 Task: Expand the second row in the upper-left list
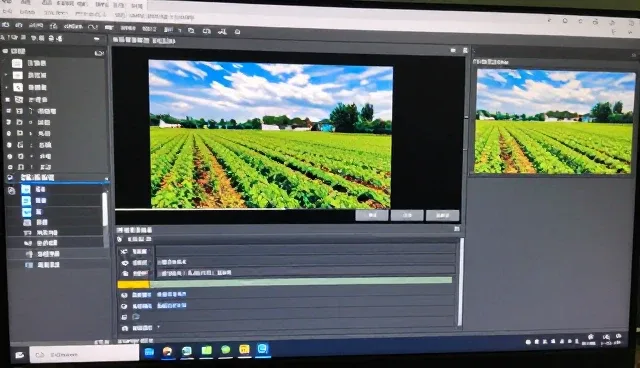(6, 75)
